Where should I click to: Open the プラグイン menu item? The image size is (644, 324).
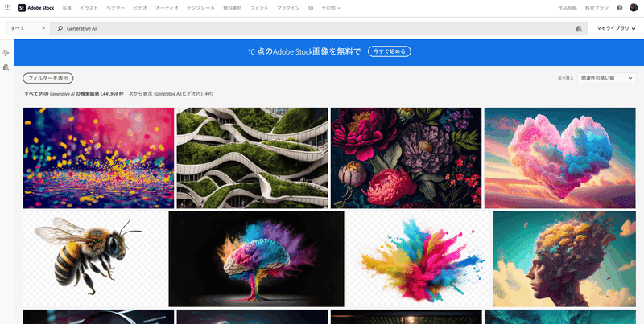(x=288, y=8)
